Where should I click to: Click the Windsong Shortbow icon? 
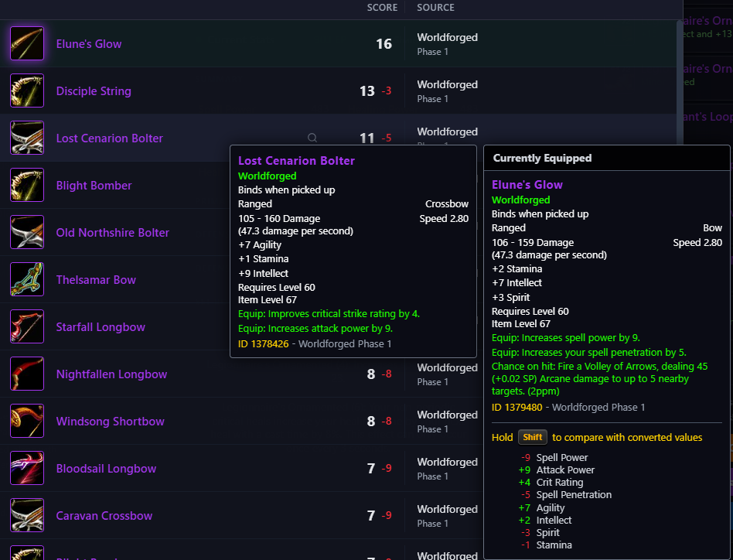coord(27,422)
